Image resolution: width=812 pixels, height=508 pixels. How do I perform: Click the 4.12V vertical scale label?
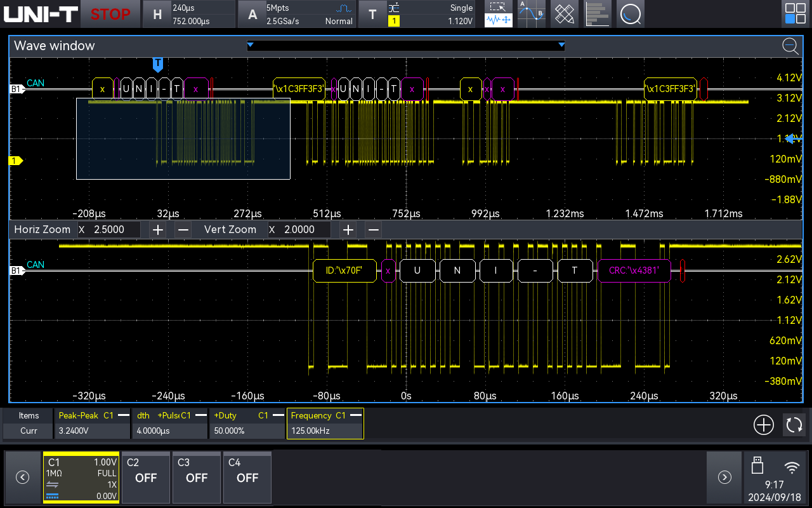pos(790,77)
